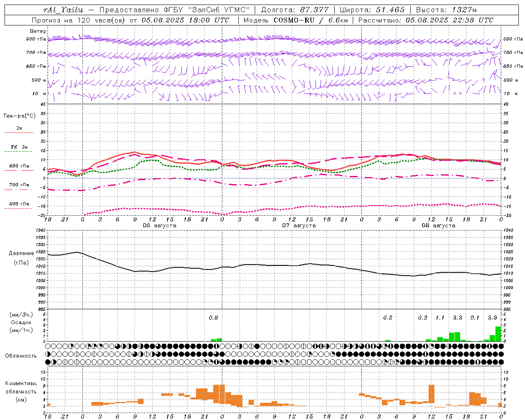525x420 pixels.
Task: Click the 'Облачность' cloudiness label
Action: coord(21,356)
